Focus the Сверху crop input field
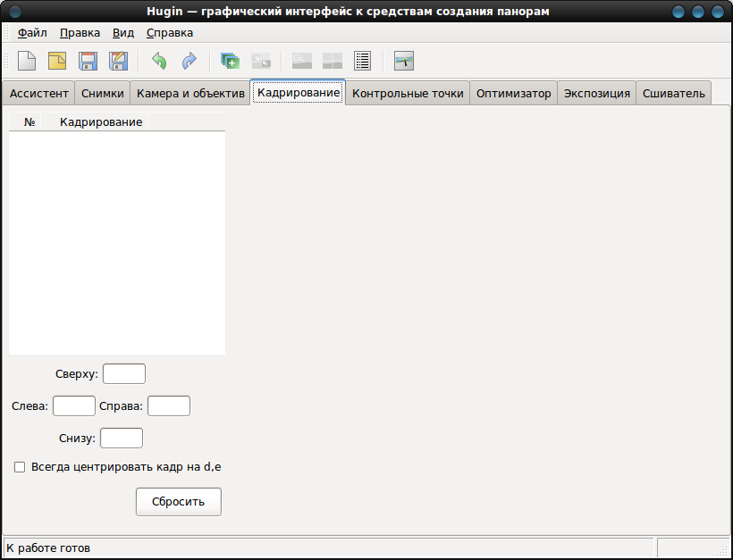Image resolution: width=733 pixels, height=560 pixels. pyautogui.click(x=124, y=373)
